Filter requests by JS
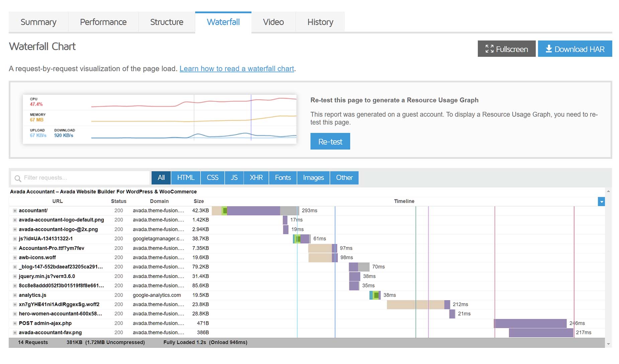619x364 pixels. 234,178
